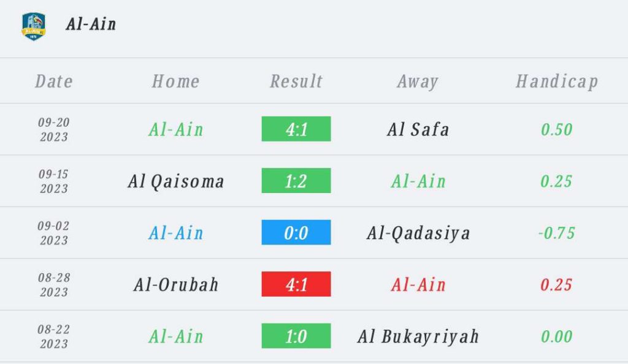Click the red 0.25 handicap value
Screen dimensions: 628x364
coord(557,285)
